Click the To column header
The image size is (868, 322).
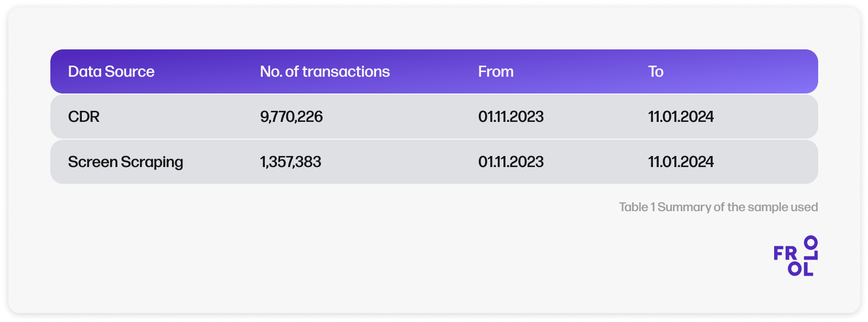click(656, 71)
